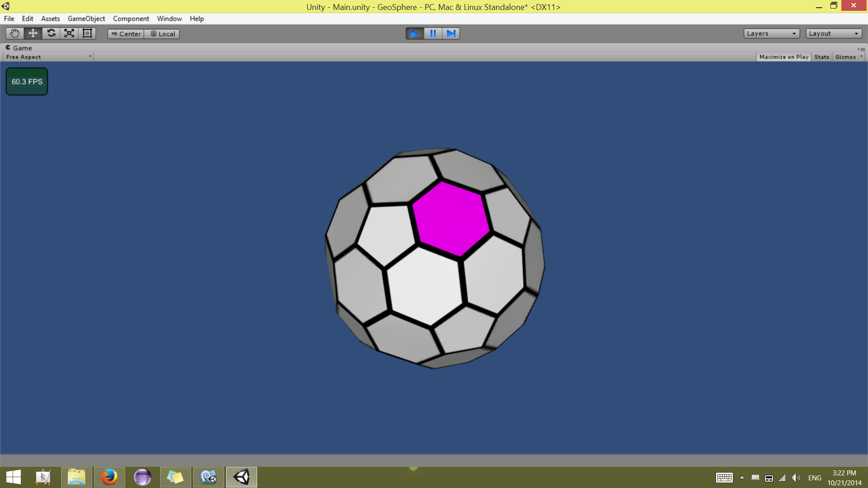
Task: Toggle pivot mode Center button
Action: click(x=126, y=34)
